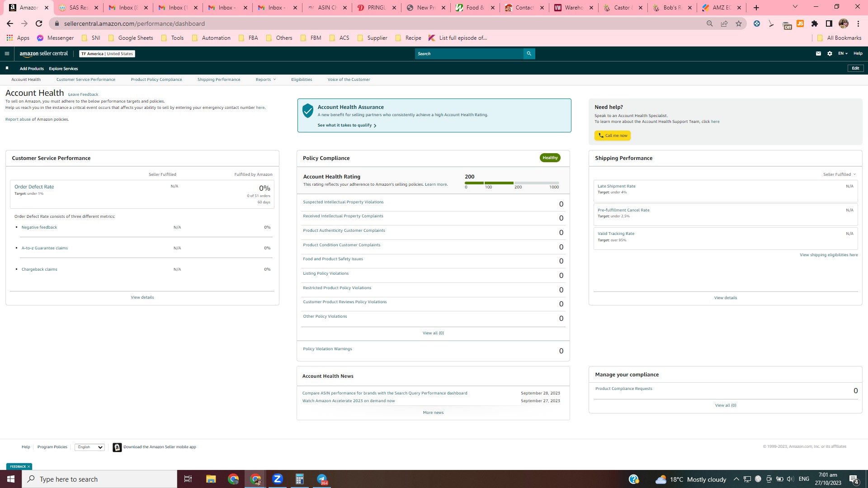Open Food and Product Safety Issues link
868x488 pixels.
[333, 259]
